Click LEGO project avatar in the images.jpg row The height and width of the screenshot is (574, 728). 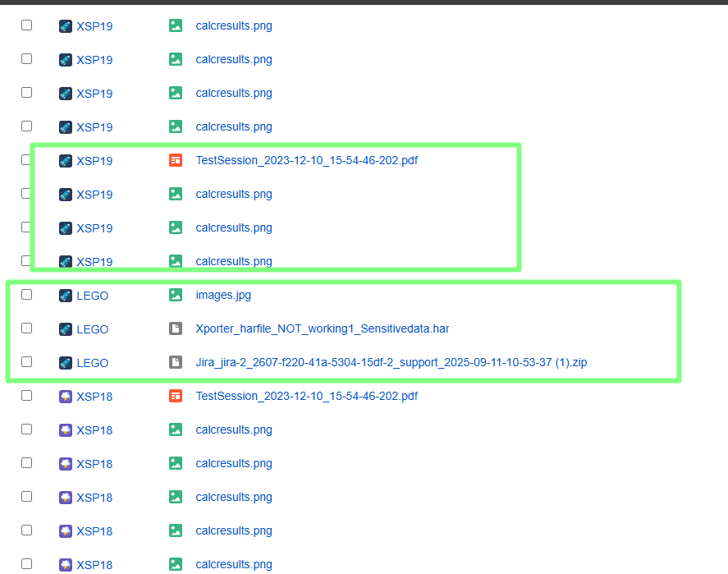click(x=66, y=296)
